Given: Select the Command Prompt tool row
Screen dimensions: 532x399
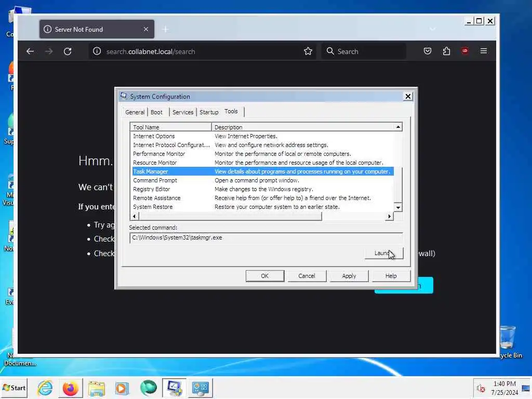Looking at the screenshot, I should pyautogui.click(x=262, y=180).
